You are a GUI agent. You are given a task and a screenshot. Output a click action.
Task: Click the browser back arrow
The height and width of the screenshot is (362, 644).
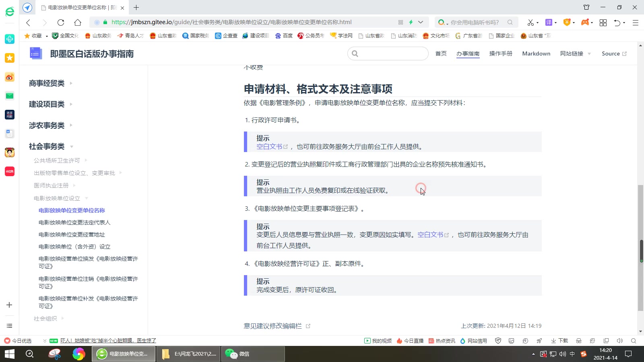point(28,23)
